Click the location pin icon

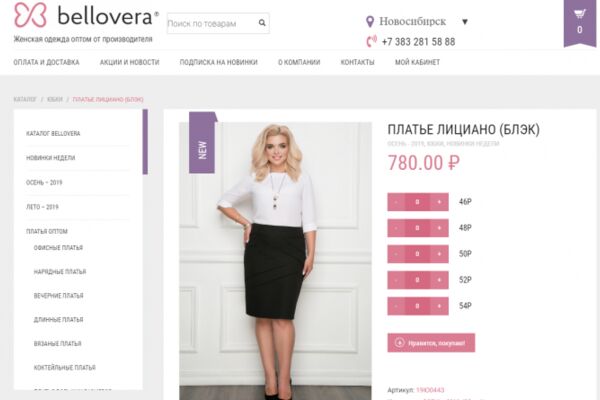370,21
